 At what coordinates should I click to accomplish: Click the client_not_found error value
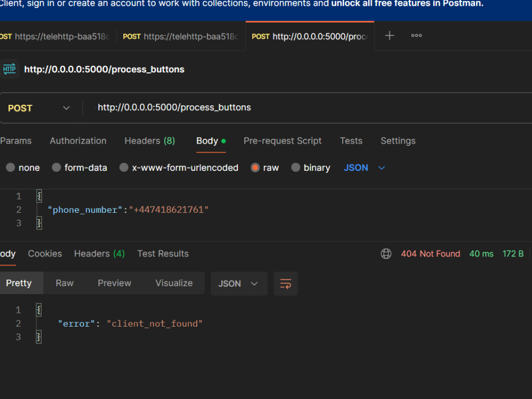pos(155,323)
